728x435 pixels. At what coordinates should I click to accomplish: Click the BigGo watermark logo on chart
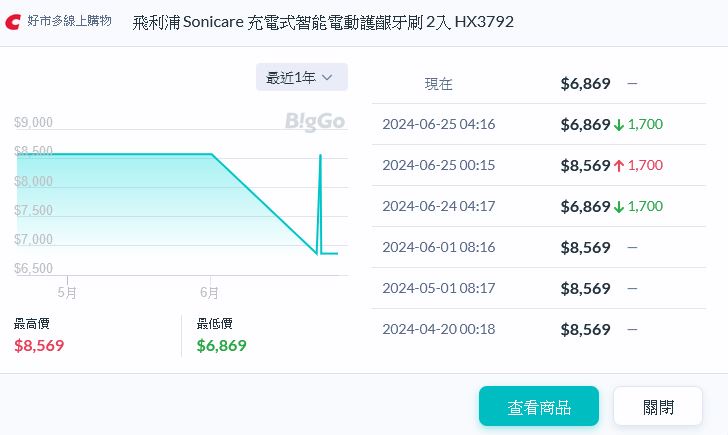(315, 121)
